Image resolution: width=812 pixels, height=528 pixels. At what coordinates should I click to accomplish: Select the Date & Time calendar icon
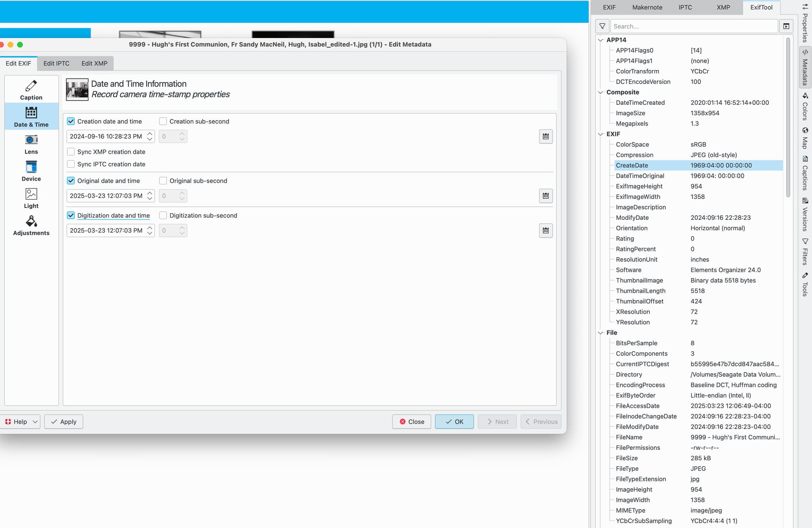[x=31, y=112]
